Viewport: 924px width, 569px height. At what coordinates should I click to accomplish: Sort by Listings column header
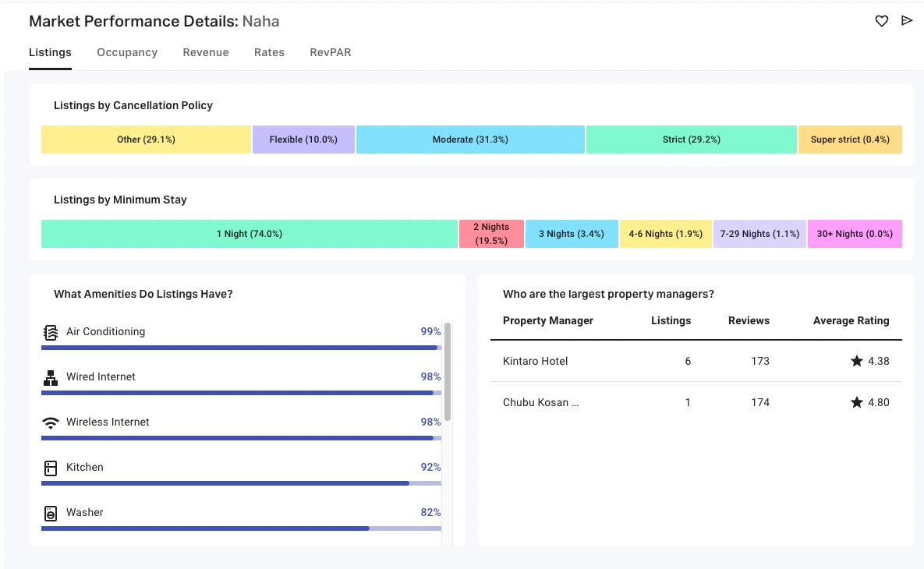tap(671, 320)
